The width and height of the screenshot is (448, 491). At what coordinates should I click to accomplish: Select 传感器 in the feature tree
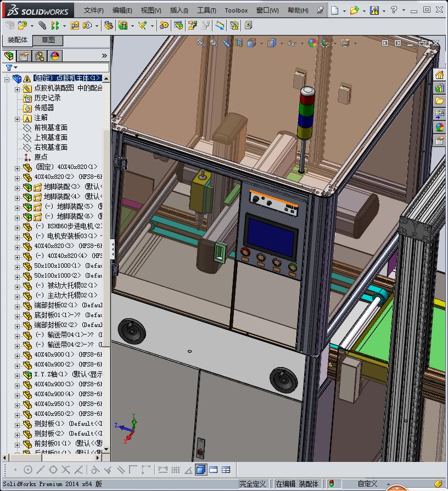point(44,108)
